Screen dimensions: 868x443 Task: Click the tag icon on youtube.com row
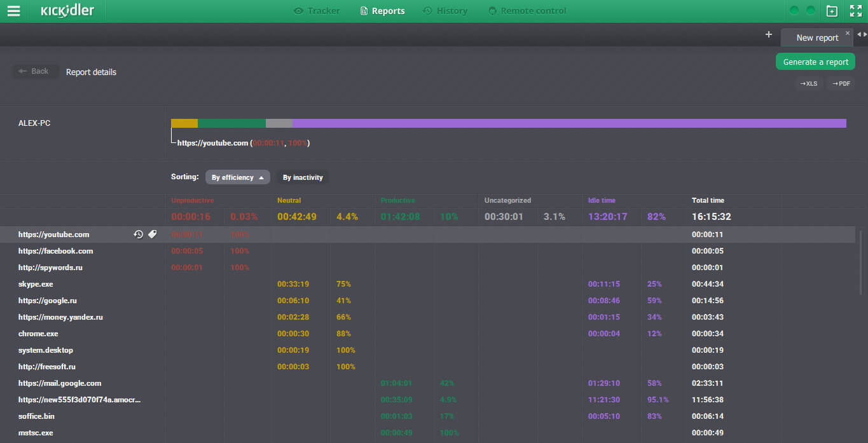pos(153,235)
